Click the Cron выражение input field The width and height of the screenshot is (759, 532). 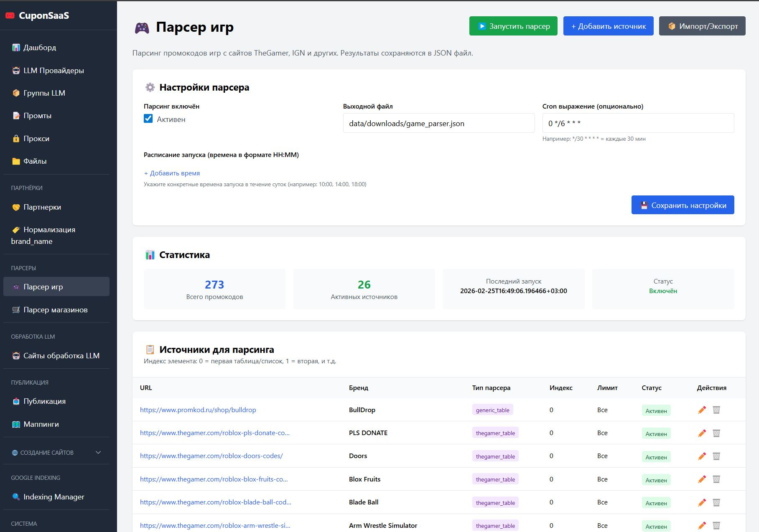[x=638, y=124]
